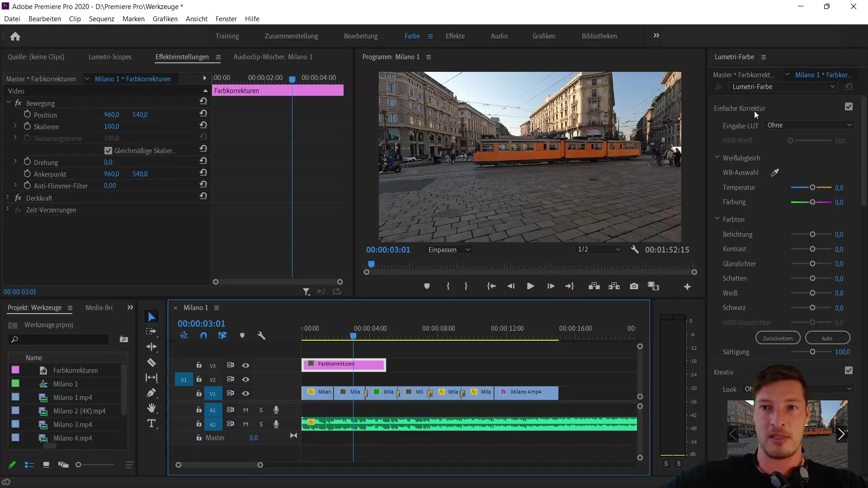Open Lumetri-Farbe effect dropdown
The image size is (868, 488).
click(783, 87)
